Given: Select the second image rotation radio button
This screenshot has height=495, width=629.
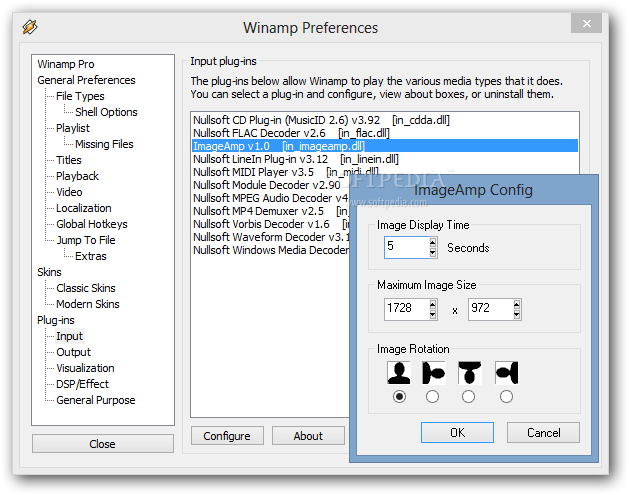Looking at the screenshot, I should point(432,397).
